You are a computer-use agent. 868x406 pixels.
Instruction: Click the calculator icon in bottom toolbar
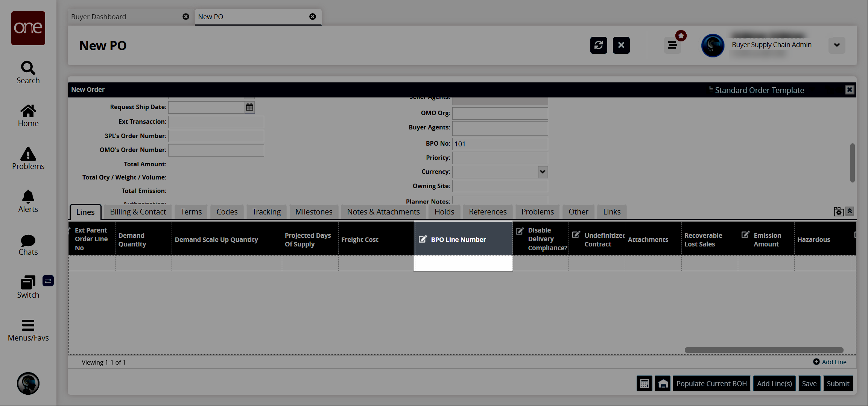[x=644, y=384]
